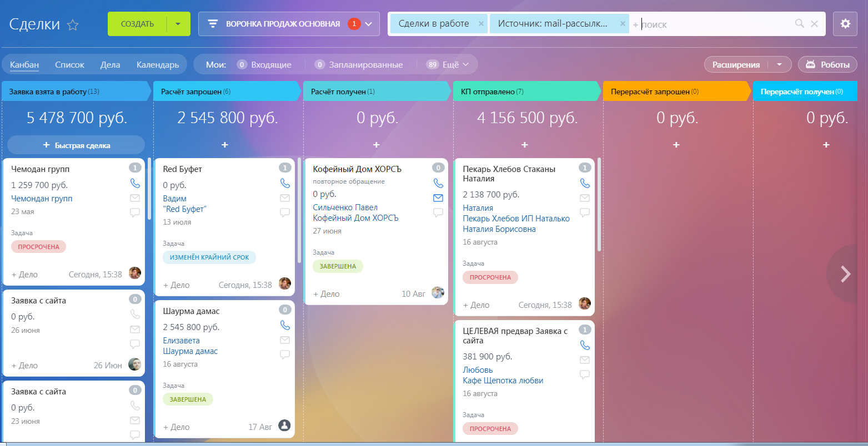This screenshot has width=868, height=446.
Task: Click the Быстрая сделка button
Action: coord(76,145)
